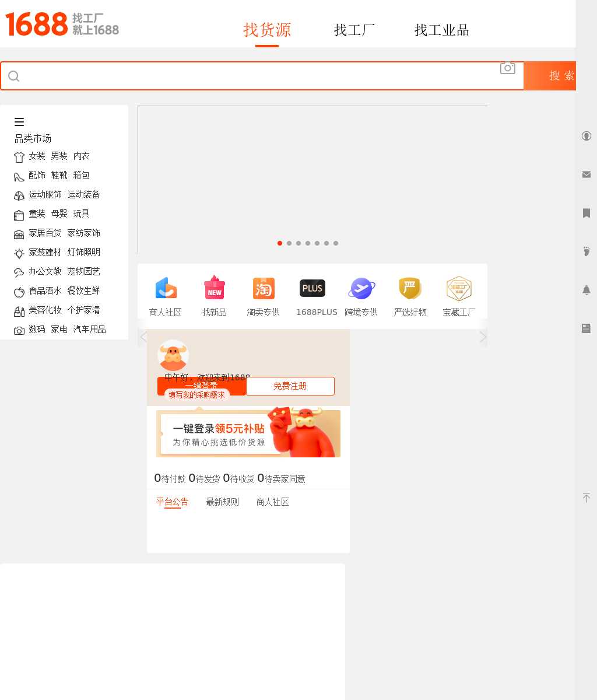
Task: Open the 严选好物 shield icon
Action: point(410,289)
